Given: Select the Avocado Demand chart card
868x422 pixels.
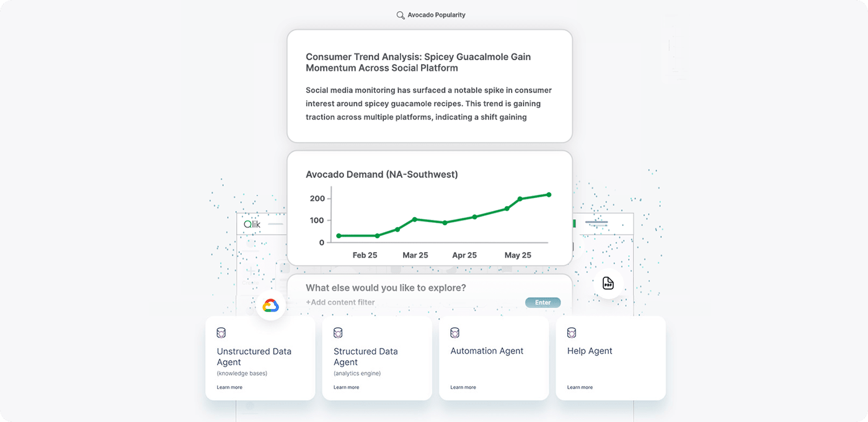Looking at the screenshot, I should point(430,208).
